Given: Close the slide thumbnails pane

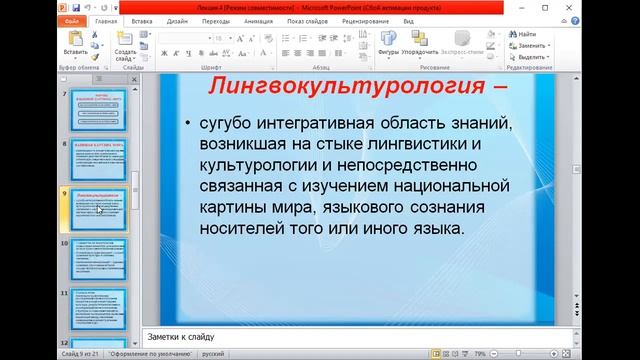Looking at the screenshot, I should tap(134, 79).
